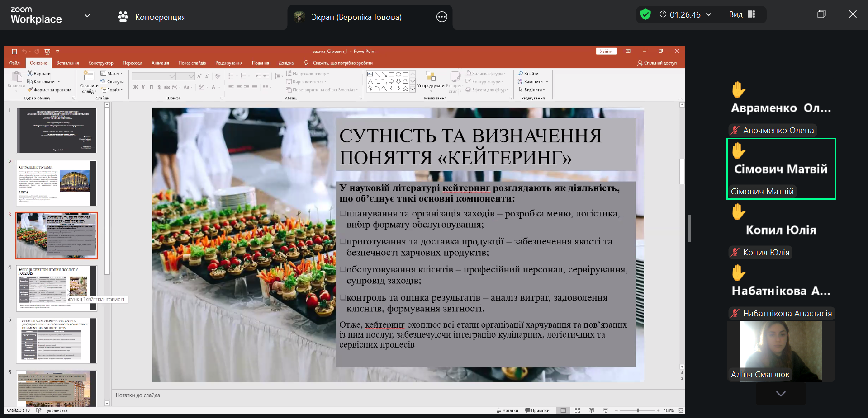Toggle Normal view button in status bar
868x418 pixels.
pos(563,410)
